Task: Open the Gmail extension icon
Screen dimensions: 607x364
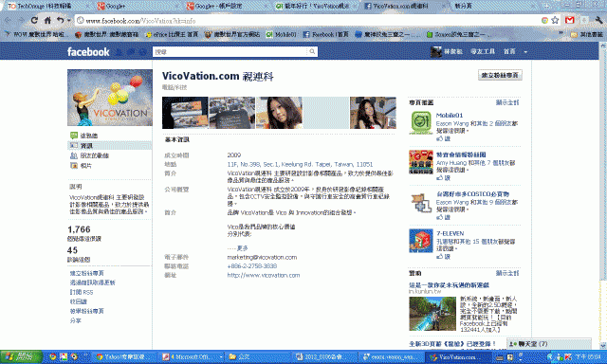Action: tap(569, 20)
